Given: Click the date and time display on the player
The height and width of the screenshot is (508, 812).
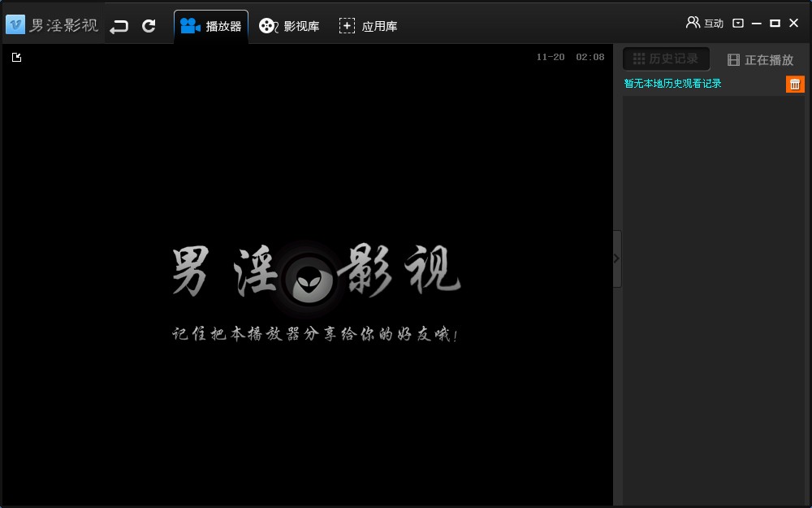Looking at the screenshot, I should coord(570,57).
